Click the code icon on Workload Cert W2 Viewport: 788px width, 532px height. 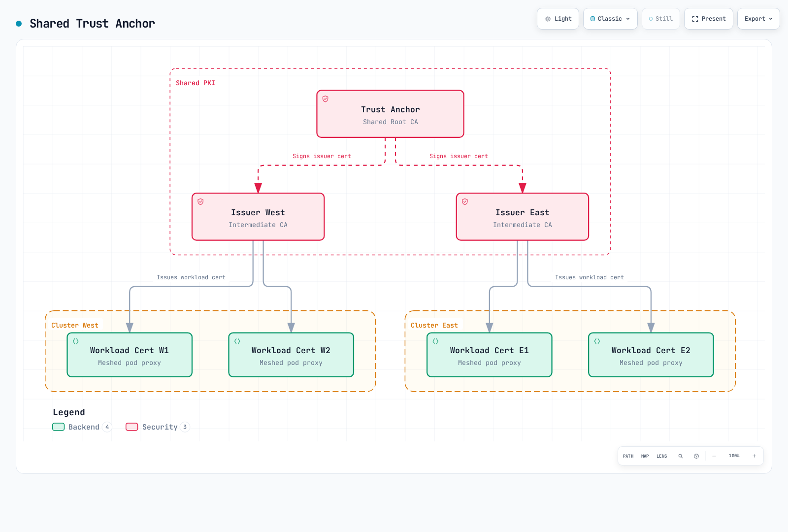pos(237,341)
